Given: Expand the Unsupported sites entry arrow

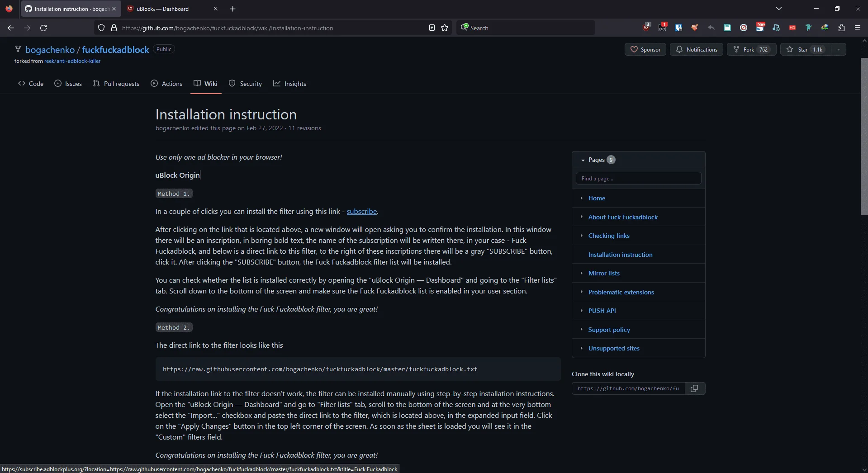Looking at the screenshot, I should (x=581, y=348).
